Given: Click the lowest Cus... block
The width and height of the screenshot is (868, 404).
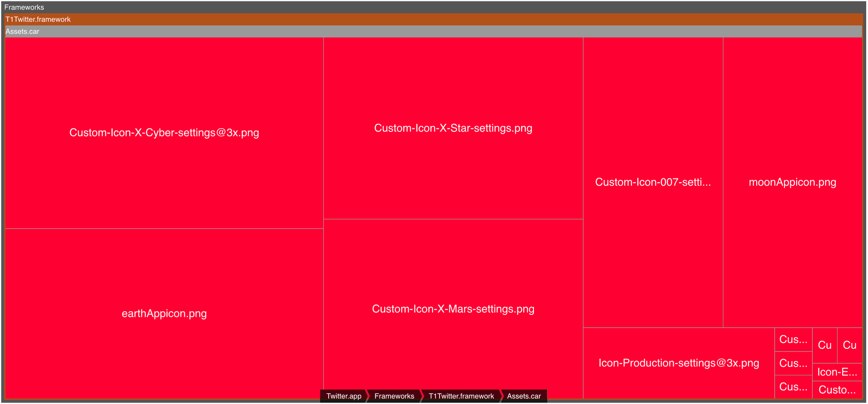Looking at the screenshot, I should click(793, 387).
